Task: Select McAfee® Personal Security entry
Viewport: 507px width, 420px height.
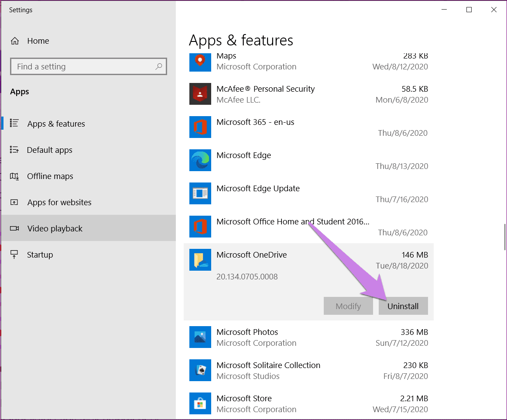Action: click(x=265, y=89)
